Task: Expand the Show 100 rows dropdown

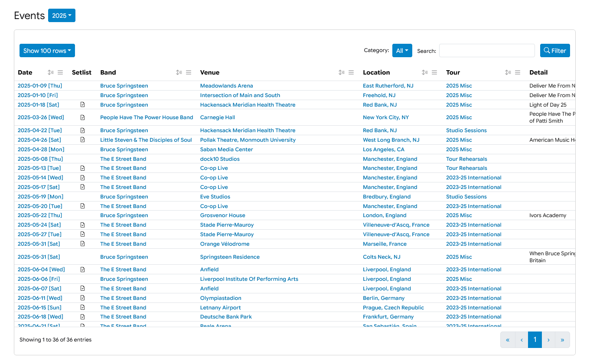Action: point(47,51)
